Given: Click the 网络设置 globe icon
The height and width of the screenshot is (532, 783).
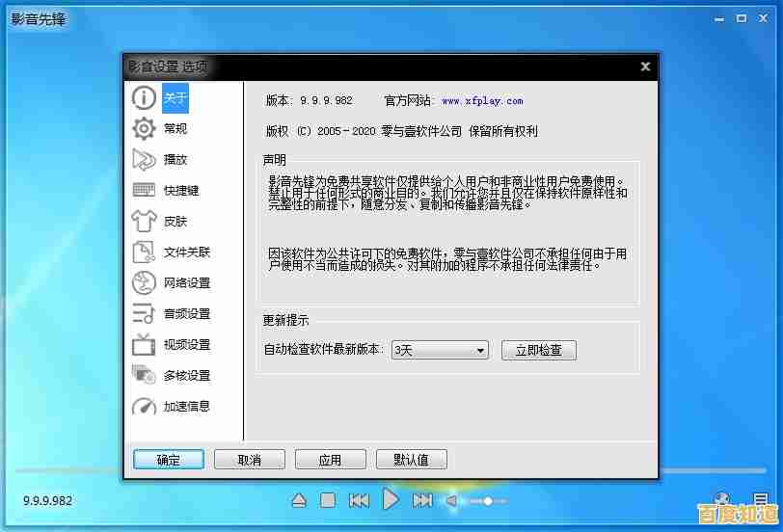Looking at the screenshot, I should coord(144,283).
